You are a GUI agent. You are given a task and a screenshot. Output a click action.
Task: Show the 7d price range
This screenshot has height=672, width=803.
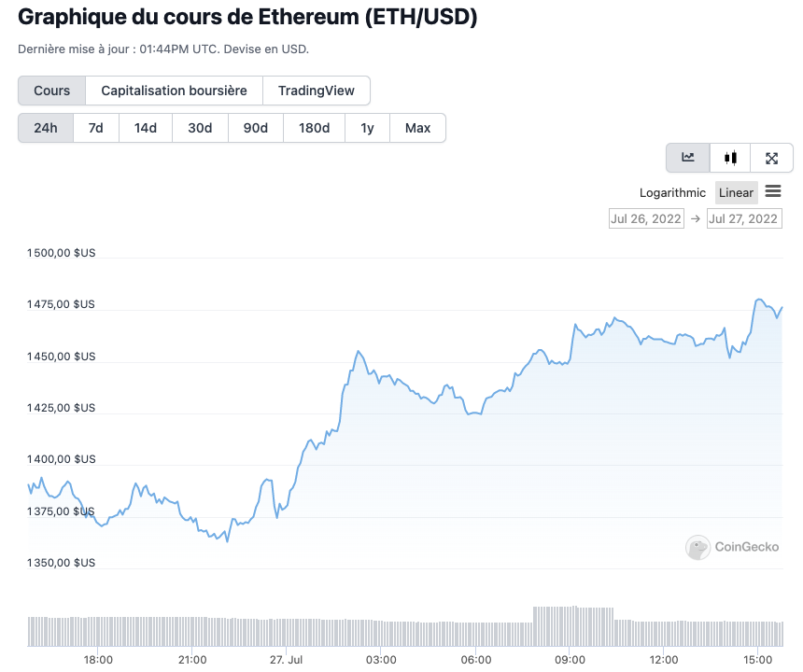click(x=95, y=128)
